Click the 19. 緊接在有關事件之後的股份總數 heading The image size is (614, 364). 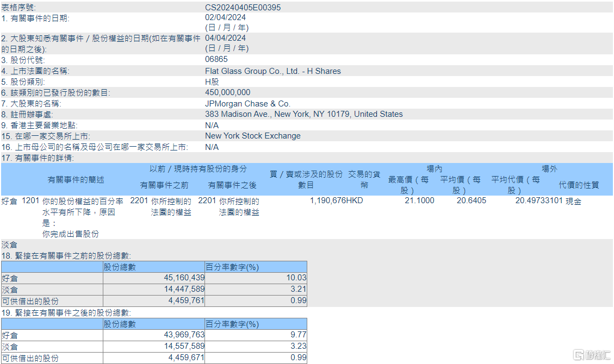point(66,313)
